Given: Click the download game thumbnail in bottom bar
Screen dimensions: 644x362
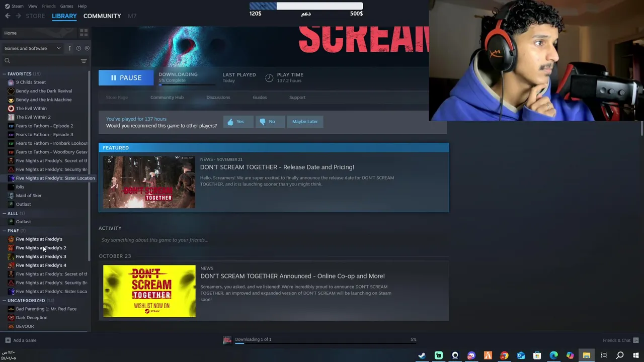Looking at the screenshot, I should click(227, 340).
